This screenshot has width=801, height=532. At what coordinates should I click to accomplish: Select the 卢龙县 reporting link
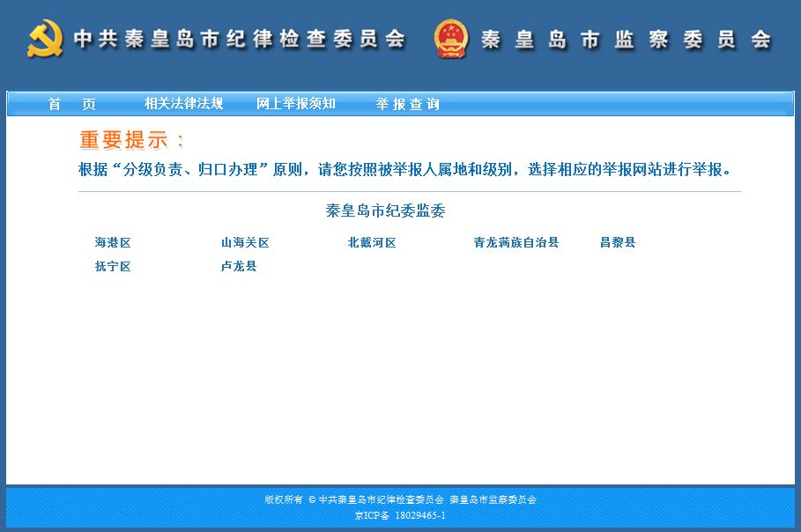click(x=238, y=266)
